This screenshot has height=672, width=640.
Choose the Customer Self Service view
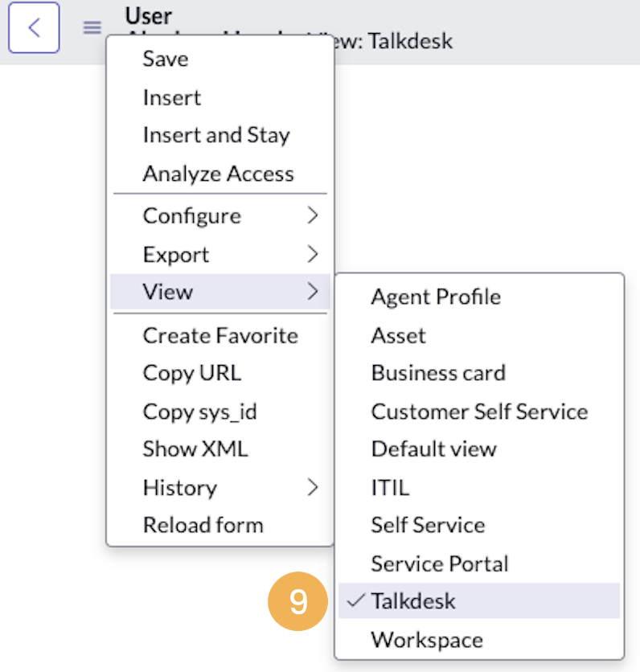pyautogui.click(x=479, y=412)
